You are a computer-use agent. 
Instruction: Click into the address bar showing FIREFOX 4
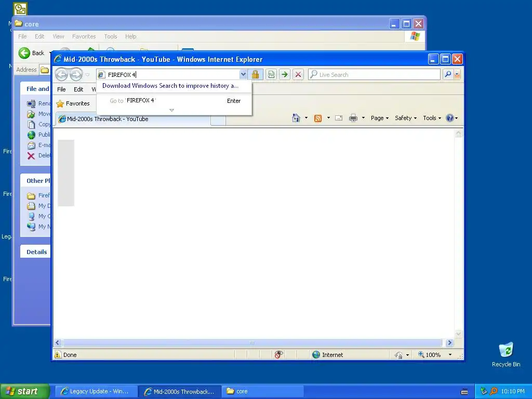pos(173,75)
